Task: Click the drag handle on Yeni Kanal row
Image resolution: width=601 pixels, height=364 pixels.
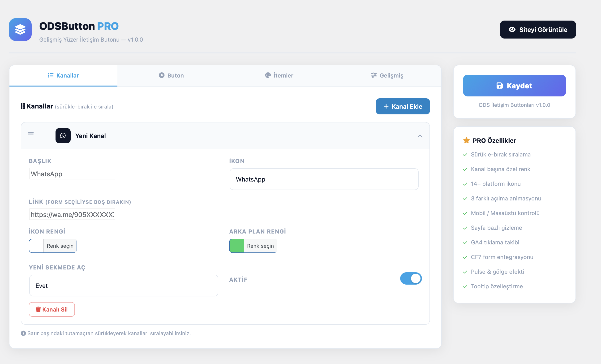Action: [31, 133]
